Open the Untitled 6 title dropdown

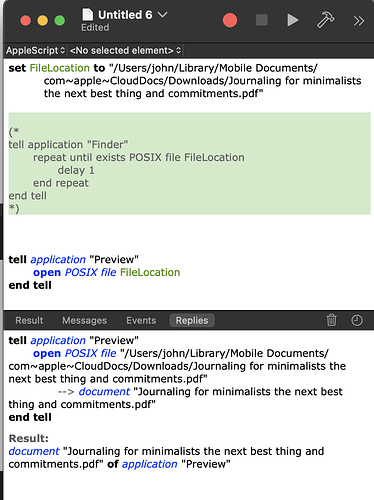point(162,15)
